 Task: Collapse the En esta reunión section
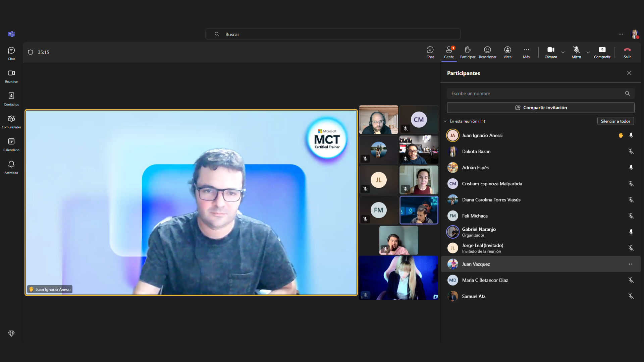coord(445,121)
